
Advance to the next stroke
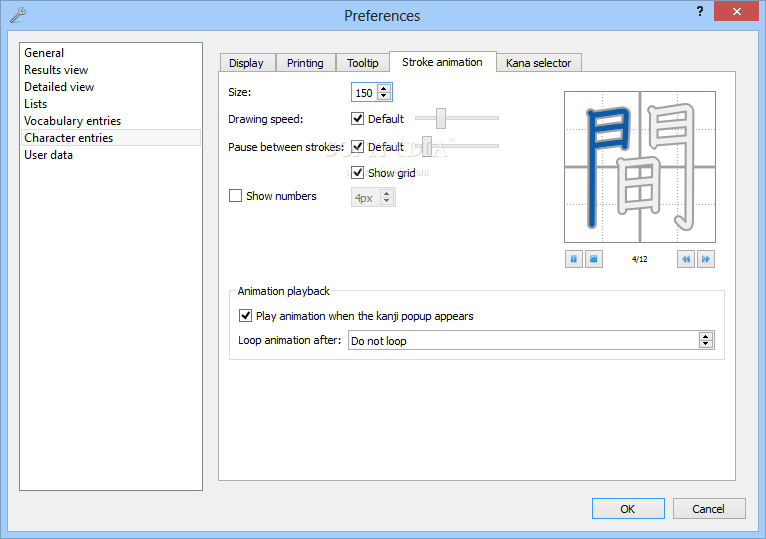tap(706, 259)
